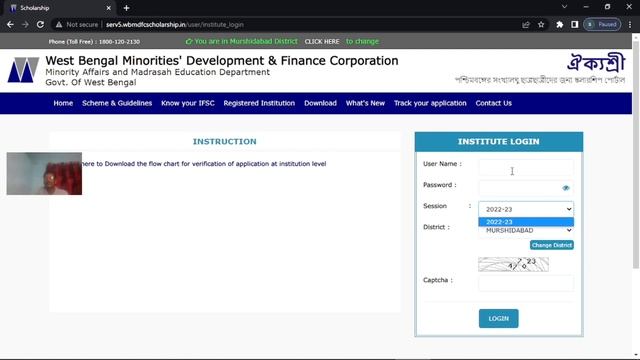Viewport: 640px width, 360px height.
Task: Go back using browser back arrow
Action: pos(10,24)
